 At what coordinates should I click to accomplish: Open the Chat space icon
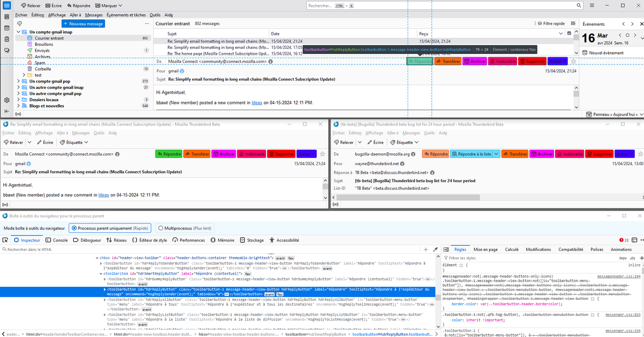click(7, 51)
